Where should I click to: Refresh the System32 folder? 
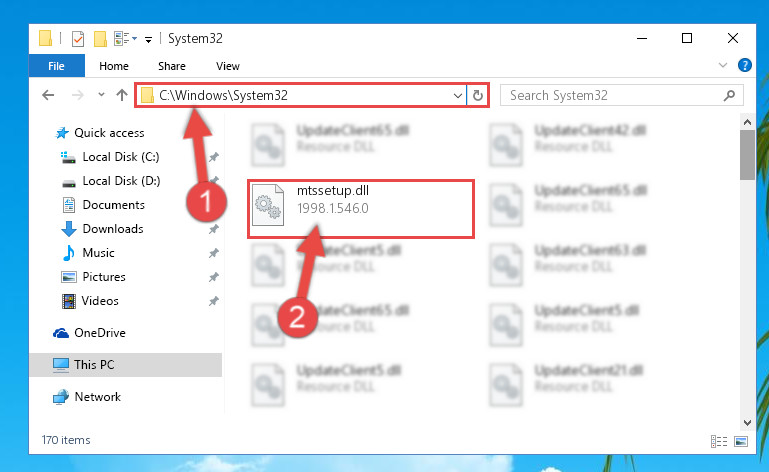478,95
